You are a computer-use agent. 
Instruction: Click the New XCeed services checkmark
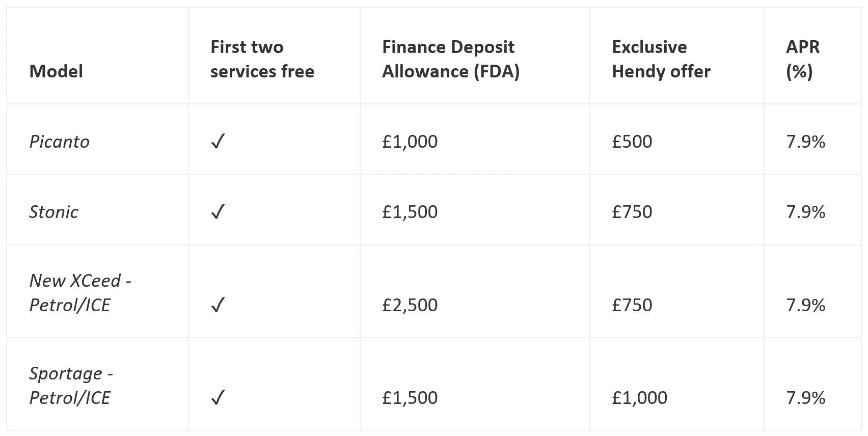[x=218, y=305]
